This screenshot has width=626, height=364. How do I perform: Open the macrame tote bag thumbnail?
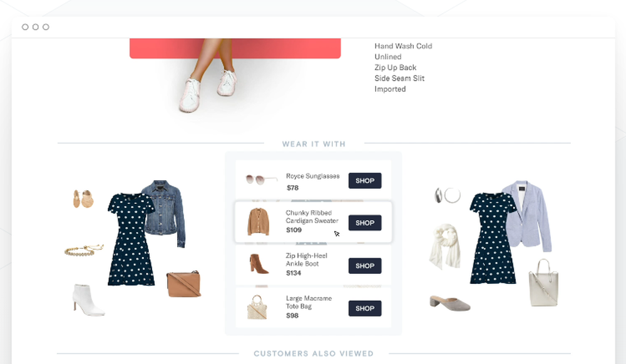pyautogui.click(x=257, y=307)
